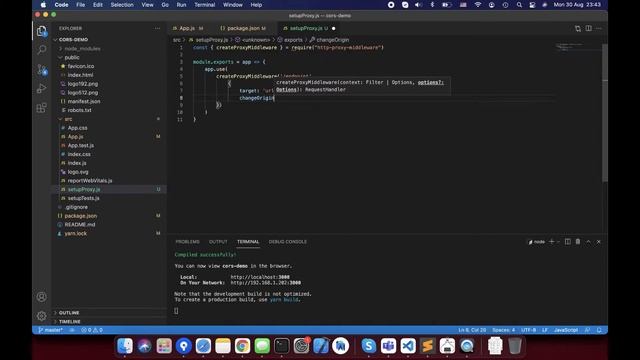This screenshot has width=640, height=360.
Task: Open the editor's more actions ellipsis
Action: click(x=599, y=28)
